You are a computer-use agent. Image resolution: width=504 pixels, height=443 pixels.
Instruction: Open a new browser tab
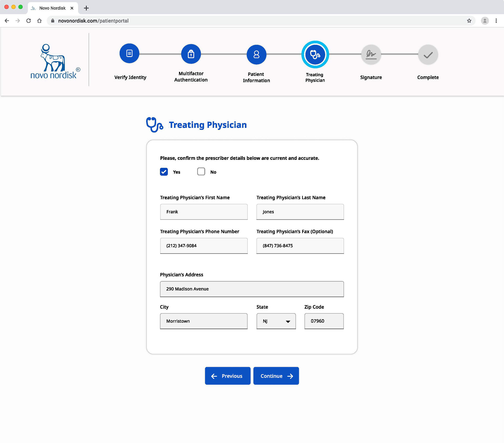(x=86, y=8)
